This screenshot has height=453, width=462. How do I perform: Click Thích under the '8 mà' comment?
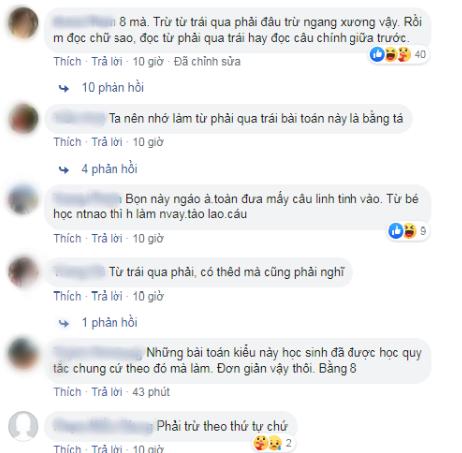[68, 62]
